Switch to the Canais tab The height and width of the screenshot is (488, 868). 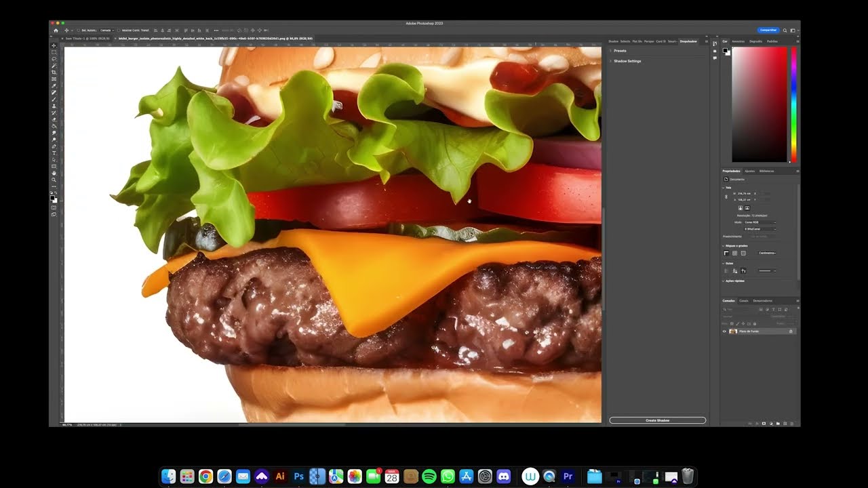pos(744,300)
